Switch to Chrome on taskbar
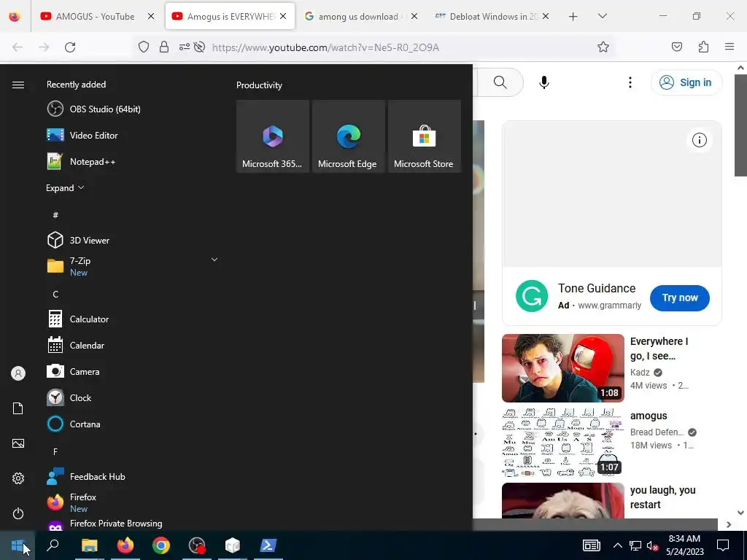747x560 pixels. (161, 545)
